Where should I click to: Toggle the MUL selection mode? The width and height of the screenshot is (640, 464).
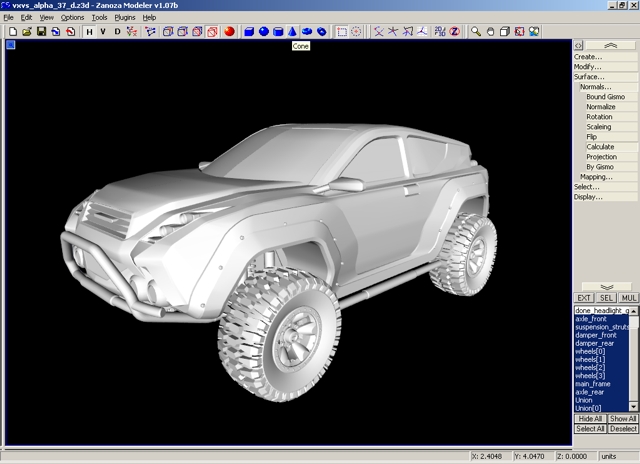pos(629,298)
